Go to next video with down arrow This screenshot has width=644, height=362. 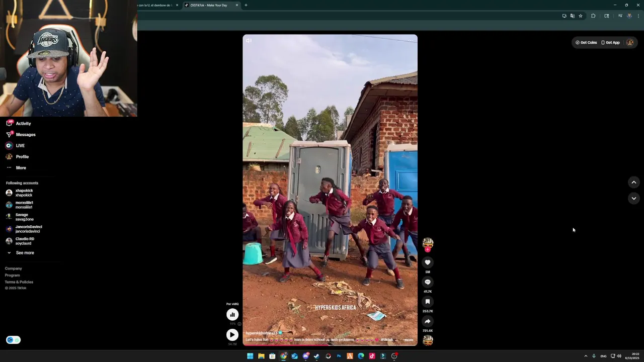point(634,199)
